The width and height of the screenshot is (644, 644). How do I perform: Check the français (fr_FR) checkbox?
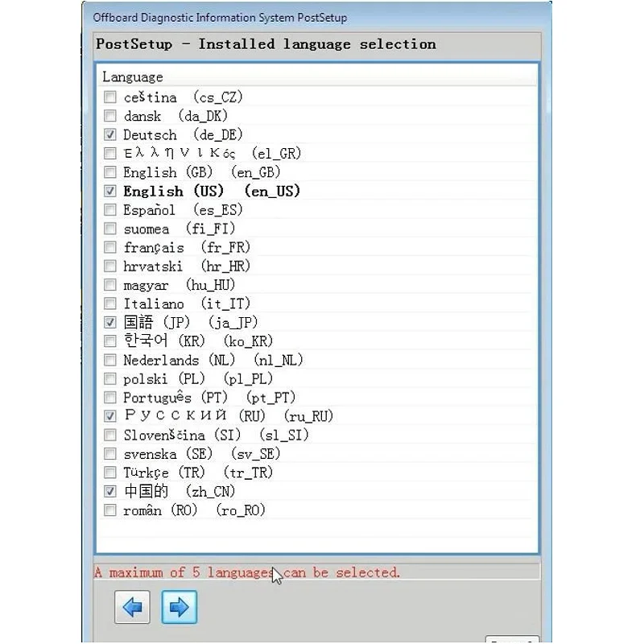110,247
